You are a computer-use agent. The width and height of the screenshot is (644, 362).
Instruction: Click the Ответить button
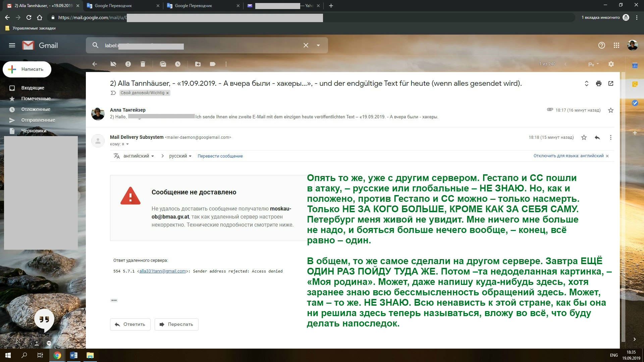tap(130, 324)
